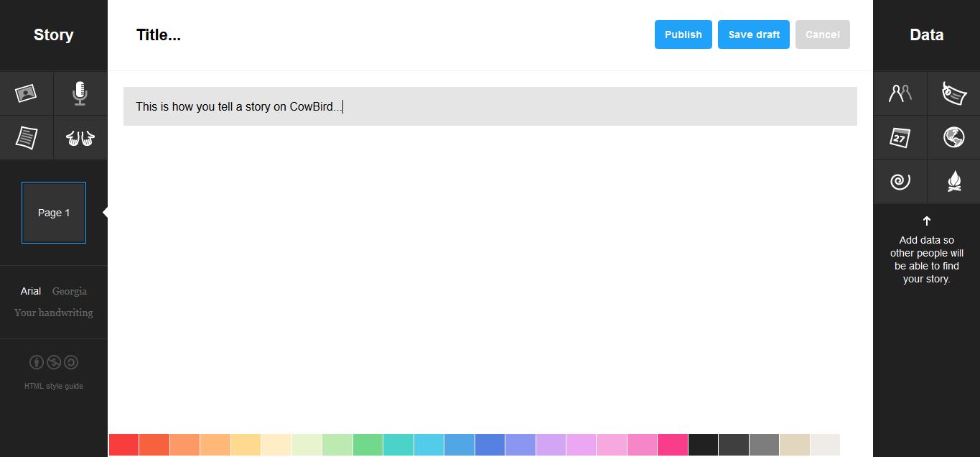This screenshot has height=457, width=980.
Task: Choose the Your handwriting font option
Action: click(54, 313)
